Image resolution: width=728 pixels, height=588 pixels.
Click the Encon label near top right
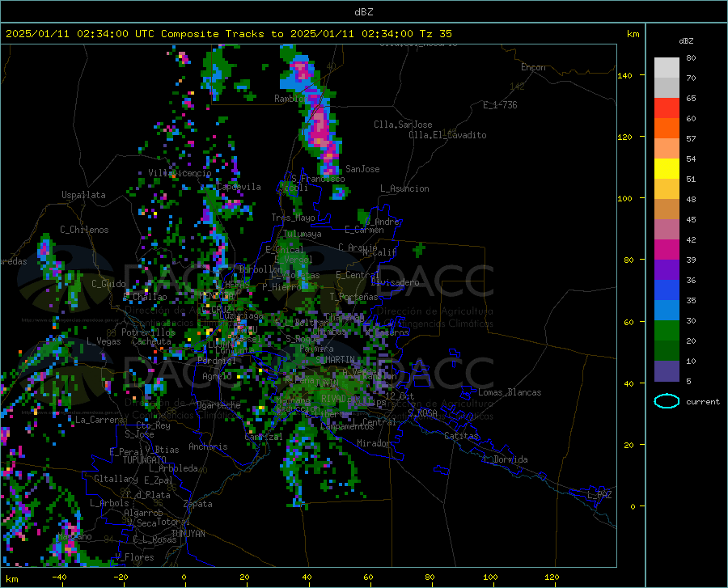(533, 67)
